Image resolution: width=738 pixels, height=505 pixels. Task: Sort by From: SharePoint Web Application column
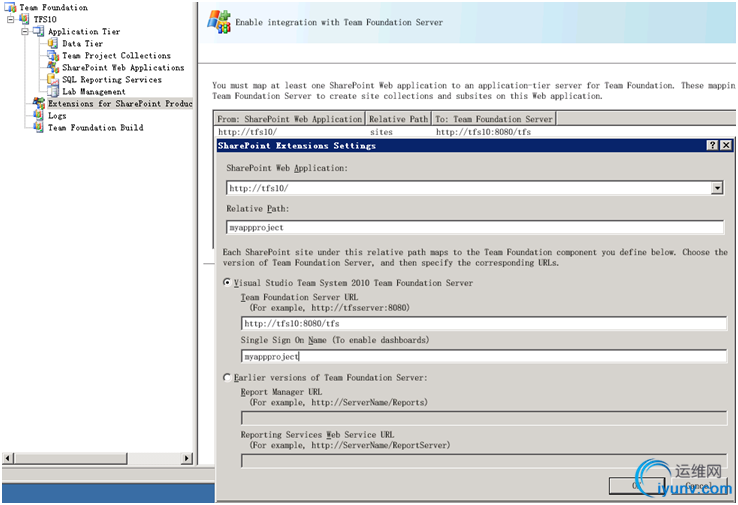pos(289,119)
